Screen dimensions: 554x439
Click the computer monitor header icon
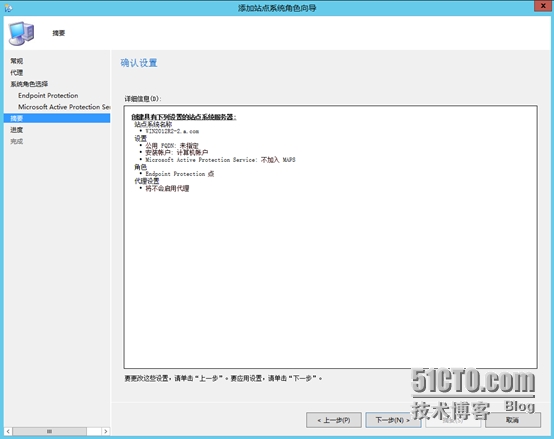coord(21,33)
